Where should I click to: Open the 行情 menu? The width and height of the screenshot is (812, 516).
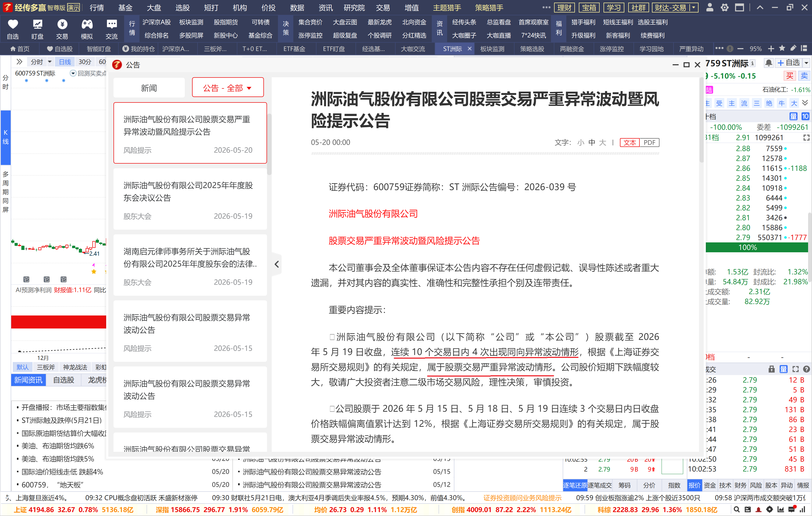(x=97, y=8)
